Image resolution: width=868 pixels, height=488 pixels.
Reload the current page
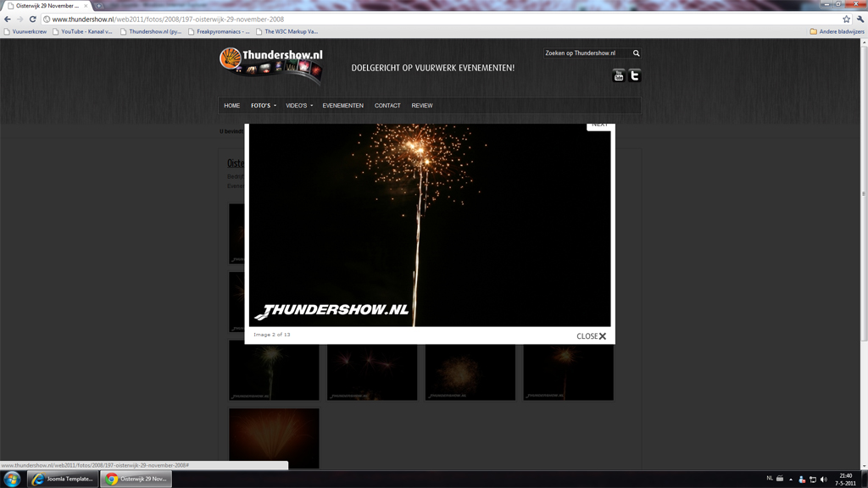(33, 19)
